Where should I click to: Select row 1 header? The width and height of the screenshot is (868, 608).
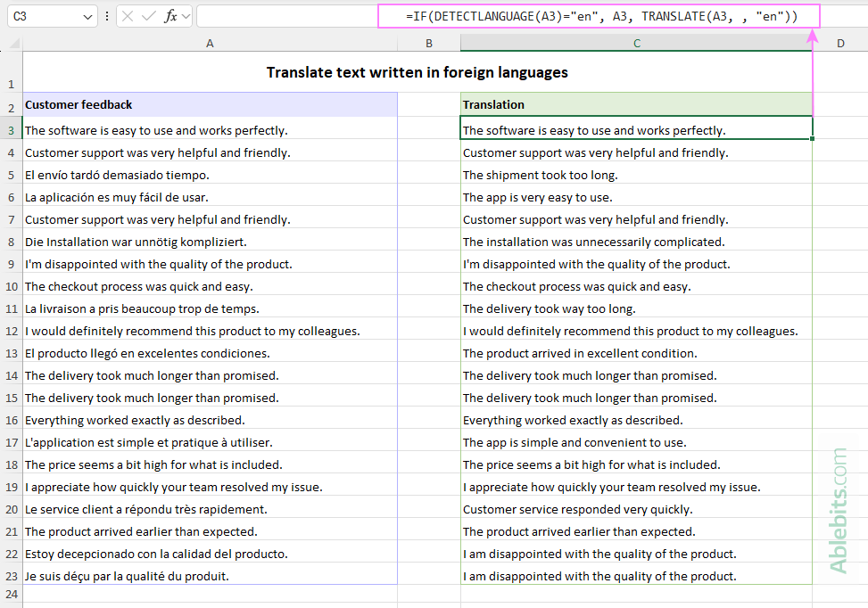click(x=11, y=72)
